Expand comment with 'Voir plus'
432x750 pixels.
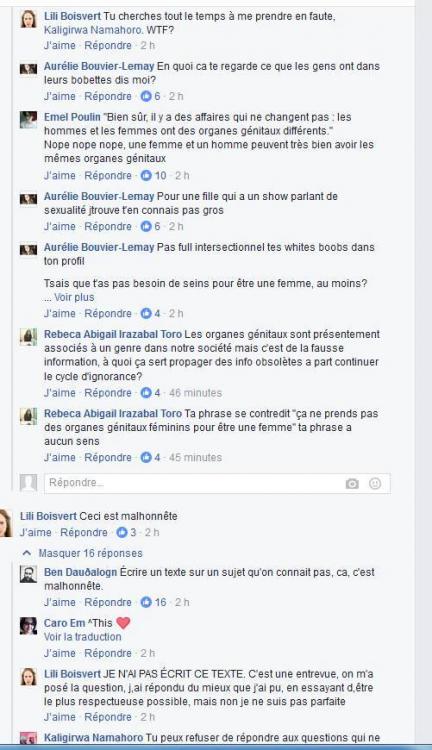coord(74,297)
